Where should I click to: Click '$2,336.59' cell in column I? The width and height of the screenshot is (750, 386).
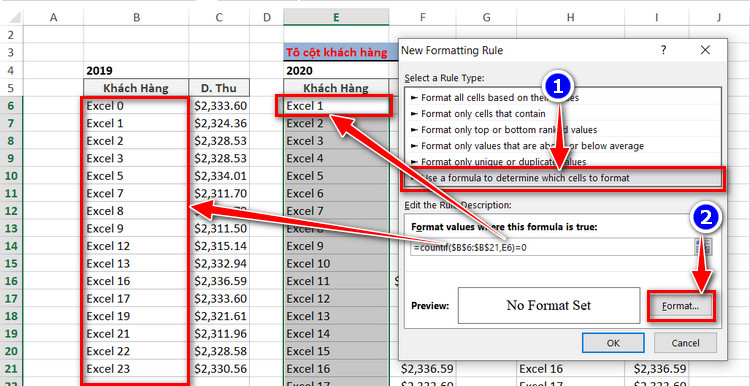coord(657,369)
